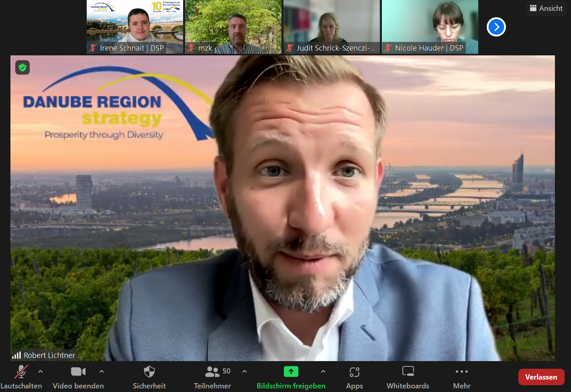Expand audio options arrow beside Lautschalten
The height and width of the screenshot is (392, 571).
(x=41, y=372)
